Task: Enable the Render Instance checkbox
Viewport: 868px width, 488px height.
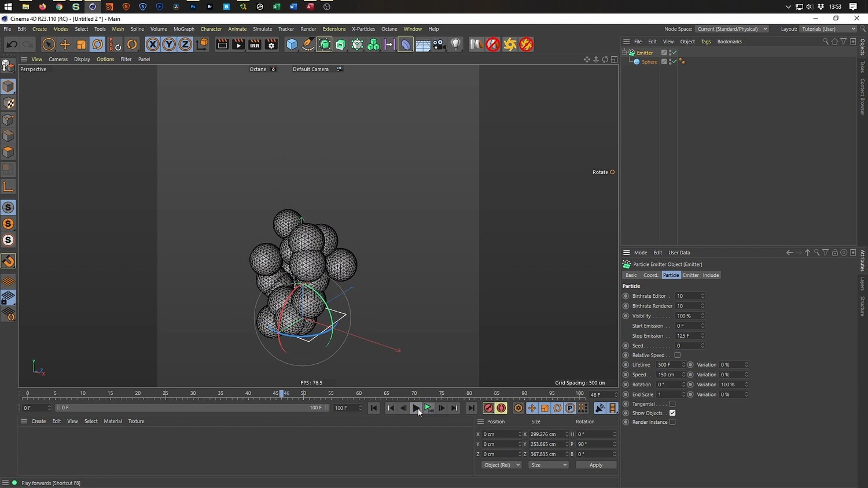Action: coord(672,422)
